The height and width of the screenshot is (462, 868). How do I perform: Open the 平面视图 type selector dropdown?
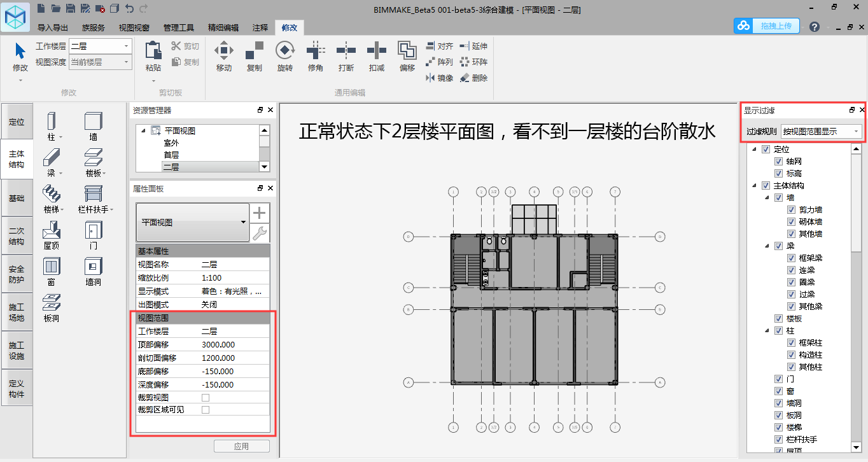[193, 223]
